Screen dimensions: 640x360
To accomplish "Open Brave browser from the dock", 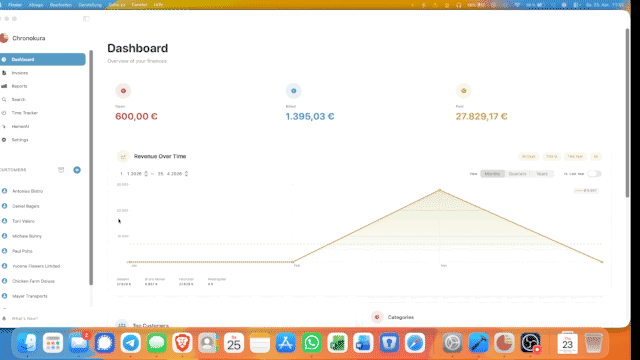I will tap(182, 343).
